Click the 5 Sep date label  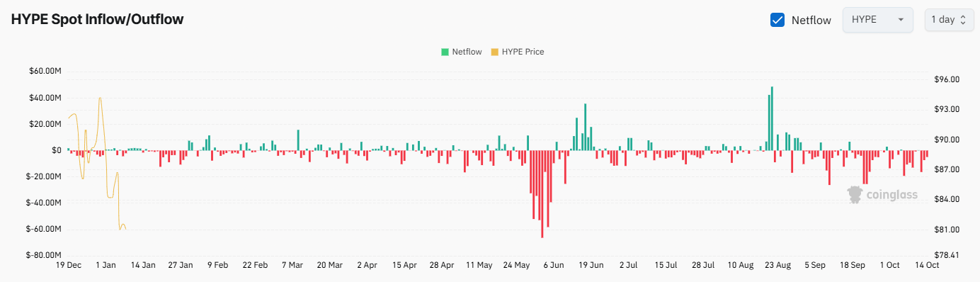815,265
